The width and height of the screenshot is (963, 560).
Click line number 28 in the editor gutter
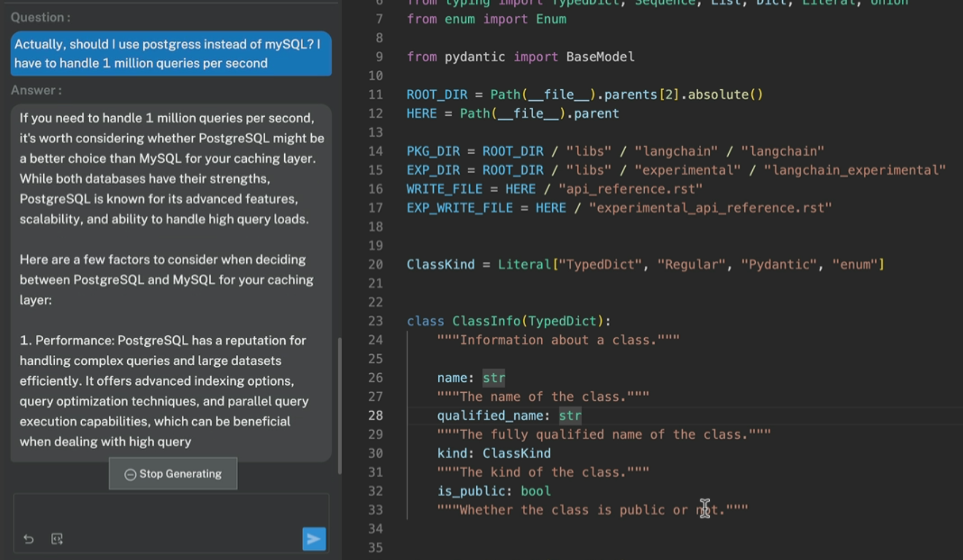(376, 416)
